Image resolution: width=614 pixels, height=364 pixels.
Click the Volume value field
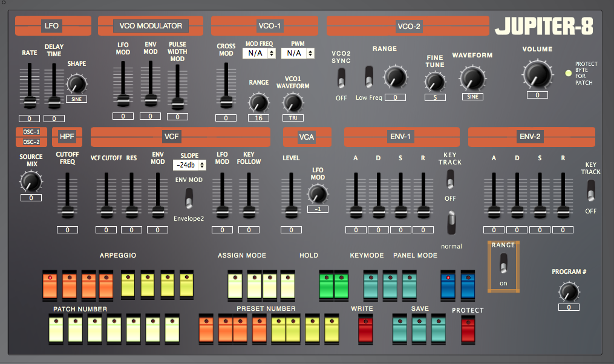(x=537, y=95)
